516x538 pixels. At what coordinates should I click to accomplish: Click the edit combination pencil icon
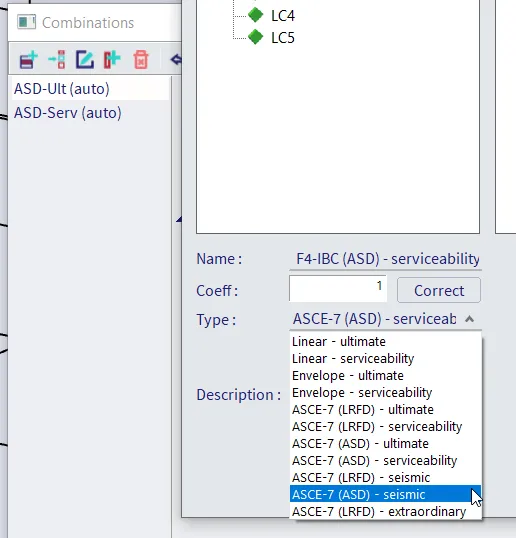click(x=85, y=60)
